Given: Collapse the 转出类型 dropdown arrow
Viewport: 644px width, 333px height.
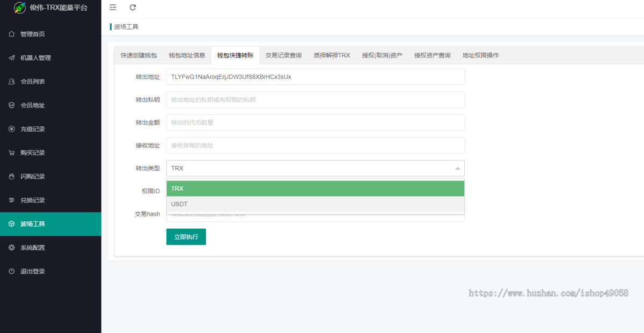Looking at the screenshot, I should pos(458,168).
